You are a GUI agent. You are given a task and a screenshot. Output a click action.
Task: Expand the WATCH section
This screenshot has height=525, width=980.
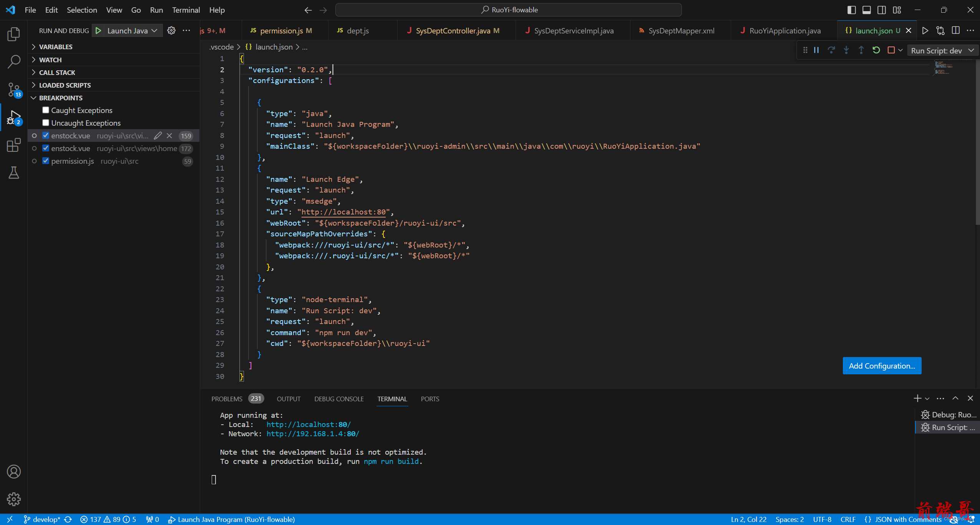tap(114, 60)
